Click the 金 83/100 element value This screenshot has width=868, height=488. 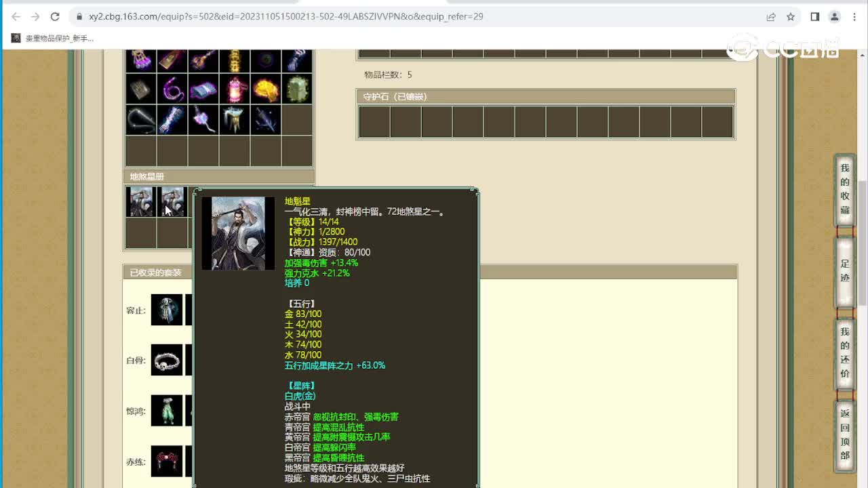(303, 314)
